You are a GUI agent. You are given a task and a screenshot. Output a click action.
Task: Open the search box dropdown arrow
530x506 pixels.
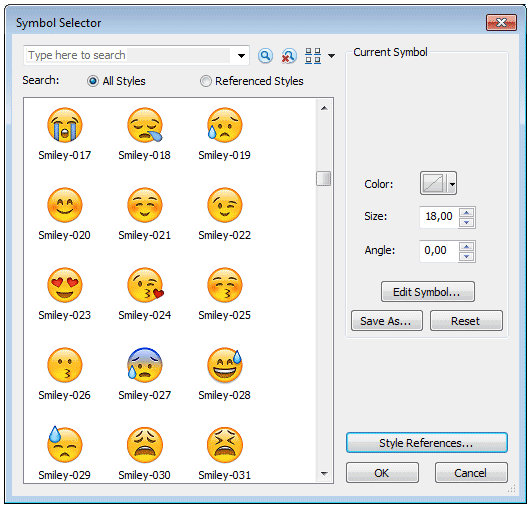pos(241,56)
